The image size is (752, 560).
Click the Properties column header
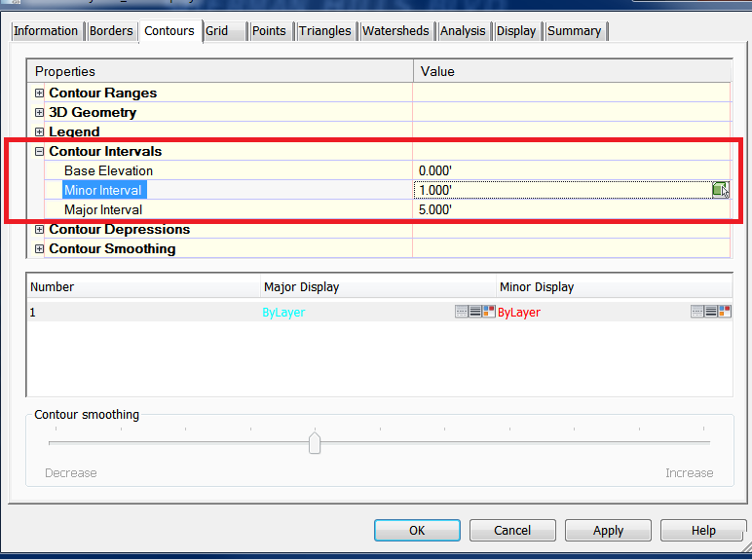220,71
